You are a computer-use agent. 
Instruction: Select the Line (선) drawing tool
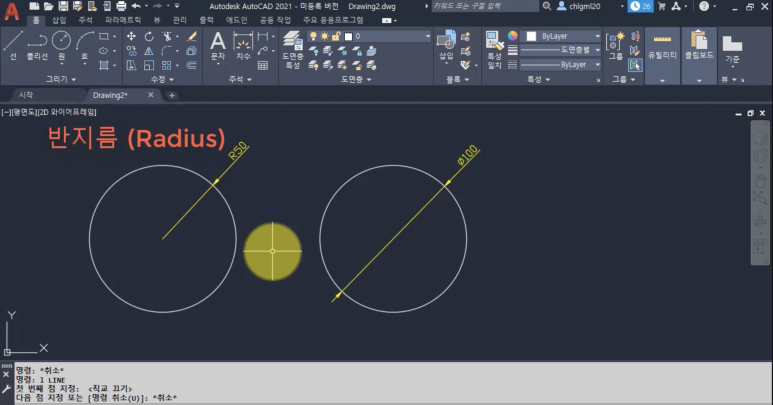13,45
